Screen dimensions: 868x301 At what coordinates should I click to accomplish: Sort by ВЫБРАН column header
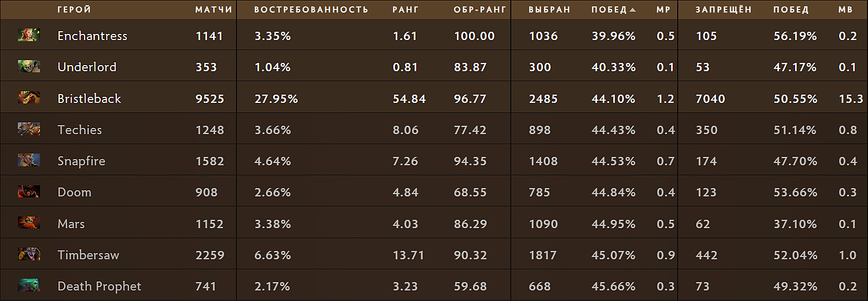pos(549,10)
